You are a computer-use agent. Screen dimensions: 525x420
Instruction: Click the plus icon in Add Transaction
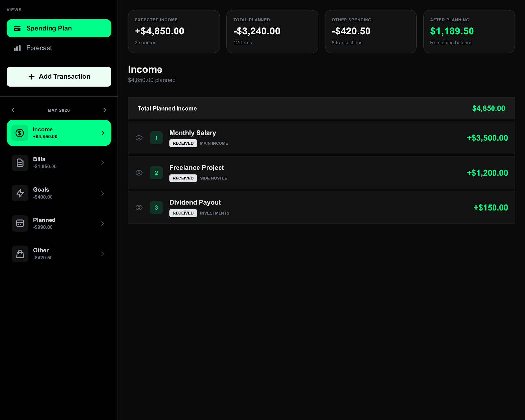[x=31, y=77]
